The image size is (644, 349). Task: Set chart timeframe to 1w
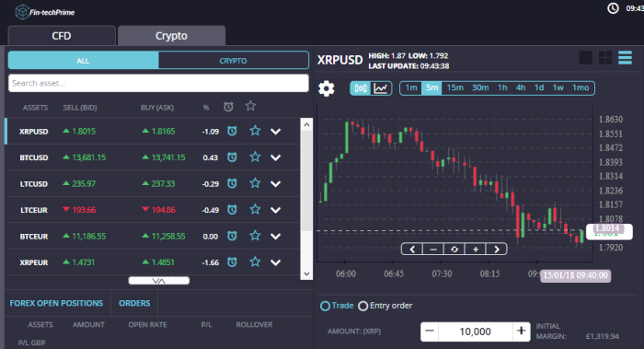coord(558,88)
